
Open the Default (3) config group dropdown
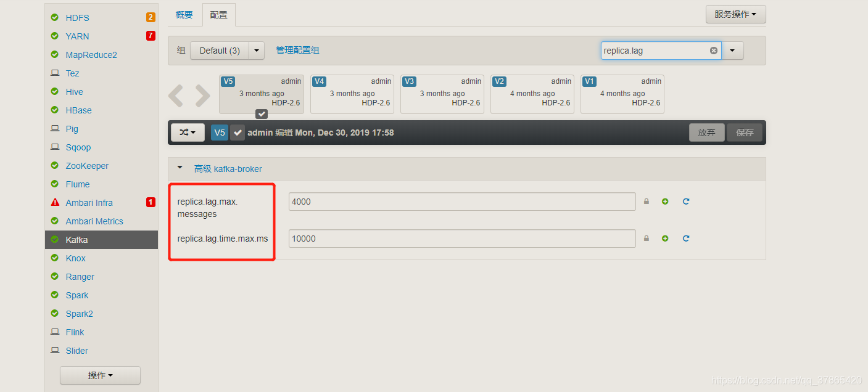click(x=257, y=51)
